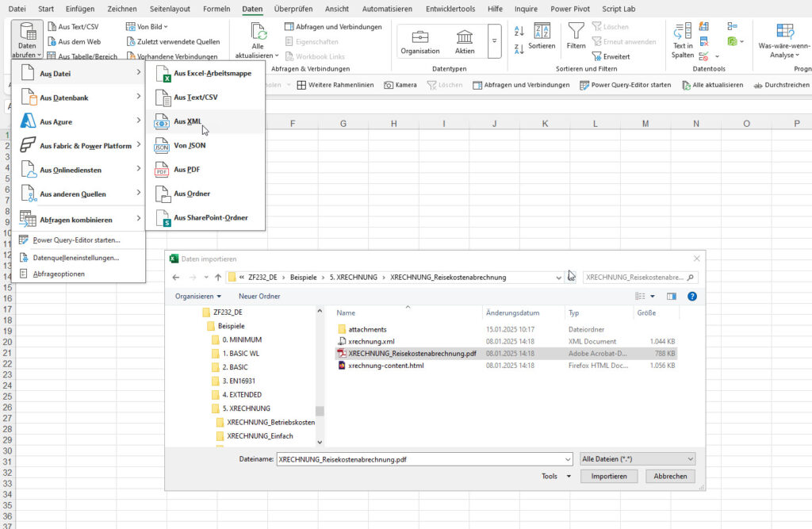Select the Aktien data type
The height and width of the screenshot is (529, 812).
point(465,42)
